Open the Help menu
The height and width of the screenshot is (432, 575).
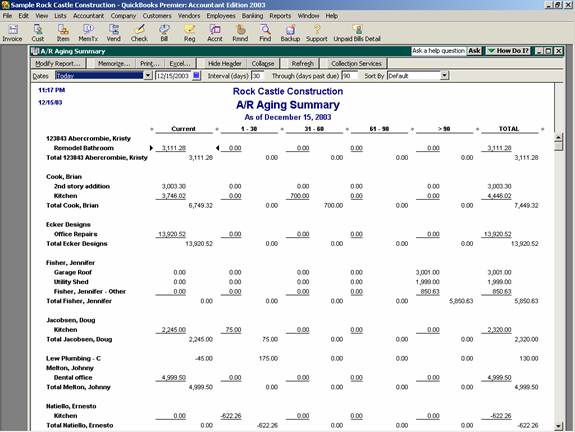(332, 16)
